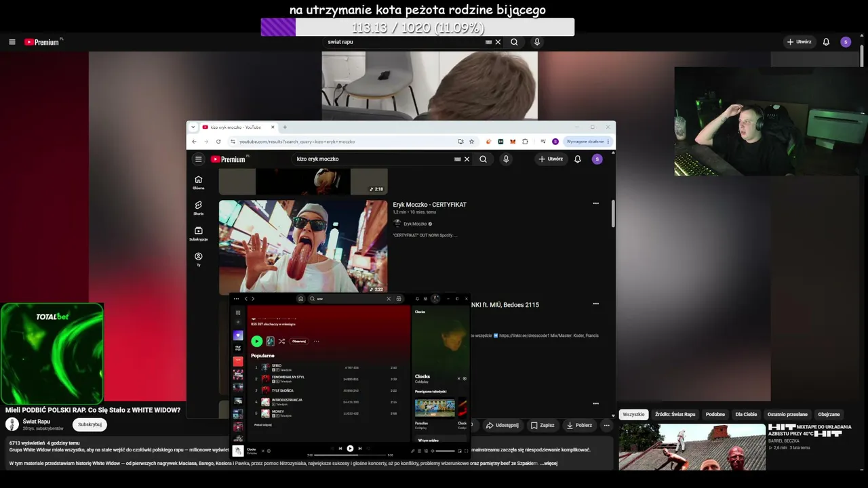The height and width of the screenshot is (488, 868).
Task: Open the Główna home sidebar item
Action: coord(198,182)
